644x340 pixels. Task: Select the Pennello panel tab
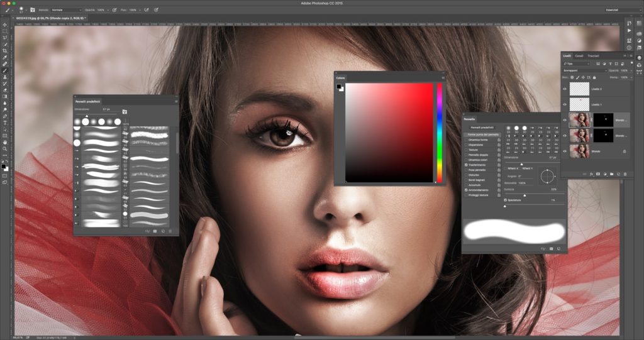tap(469, 119)
